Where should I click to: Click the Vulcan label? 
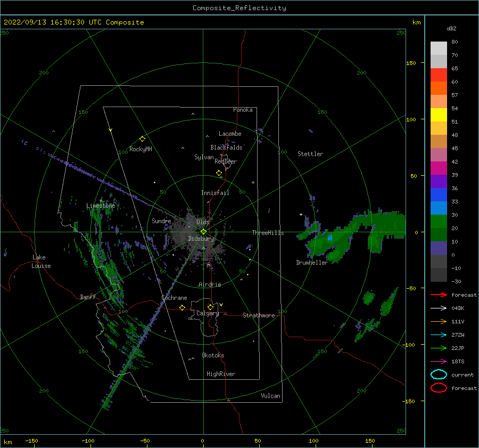(x=271, y=396)
